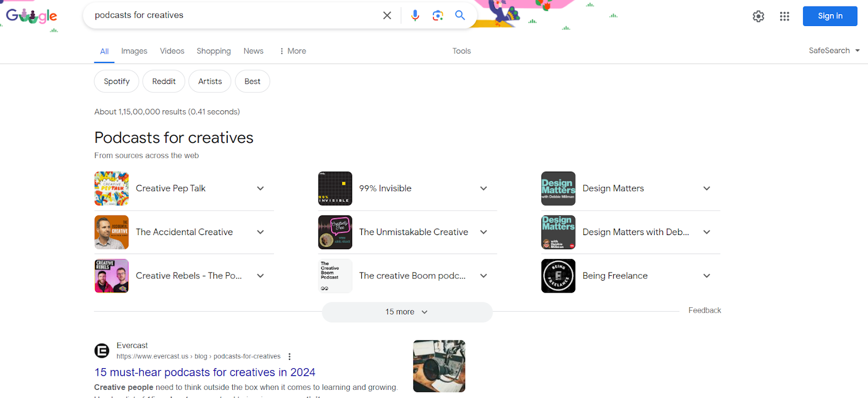Clear the search box with the X icon
The height and width of the screenshot is (398, 868).
tap(387, 15)
